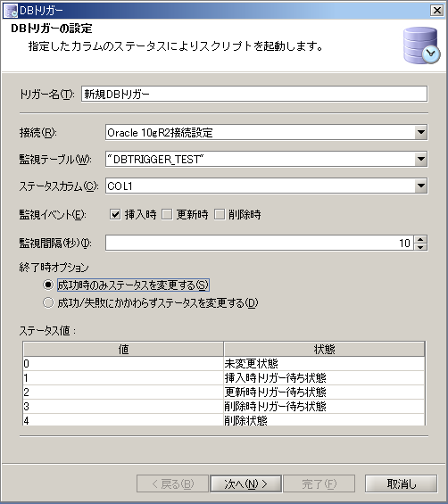
Task: Select 成功/失敗にかかわらずステータスを変更する radio option
Action: 48,302
